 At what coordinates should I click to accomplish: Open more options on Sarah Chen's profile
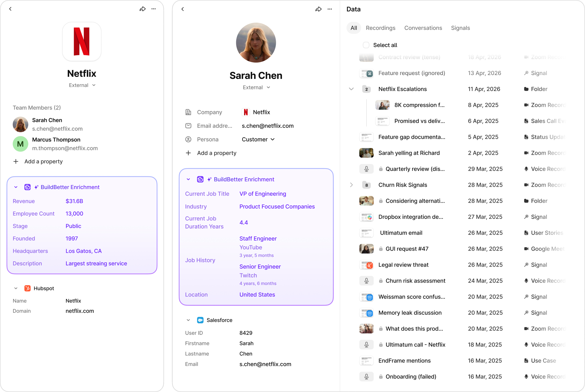pyautogui.click(x=330, y=9)
